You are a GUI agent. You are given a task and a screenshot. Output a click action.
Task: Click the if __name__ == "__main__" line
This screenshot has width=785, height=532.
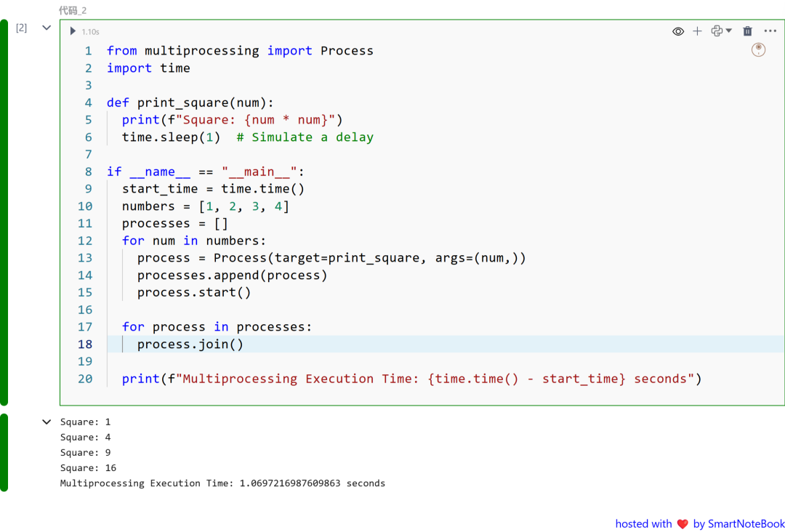click(205, 172)
